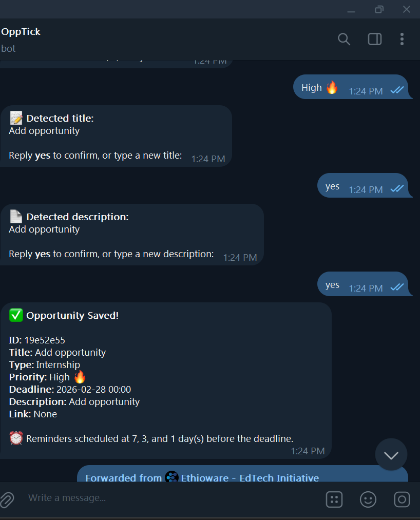Click the Detected description message bubble

131,235
